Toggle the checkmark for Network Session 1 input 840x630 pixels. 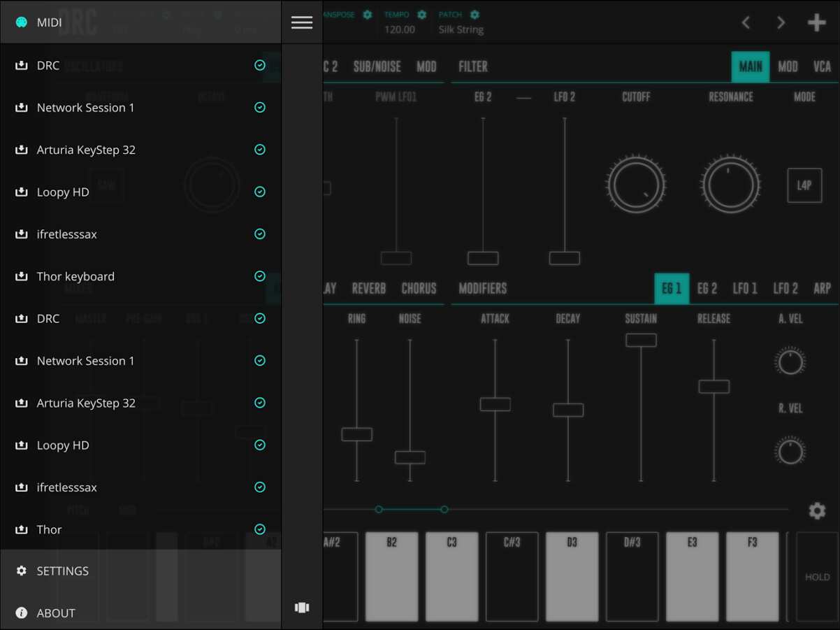(260, 107)
